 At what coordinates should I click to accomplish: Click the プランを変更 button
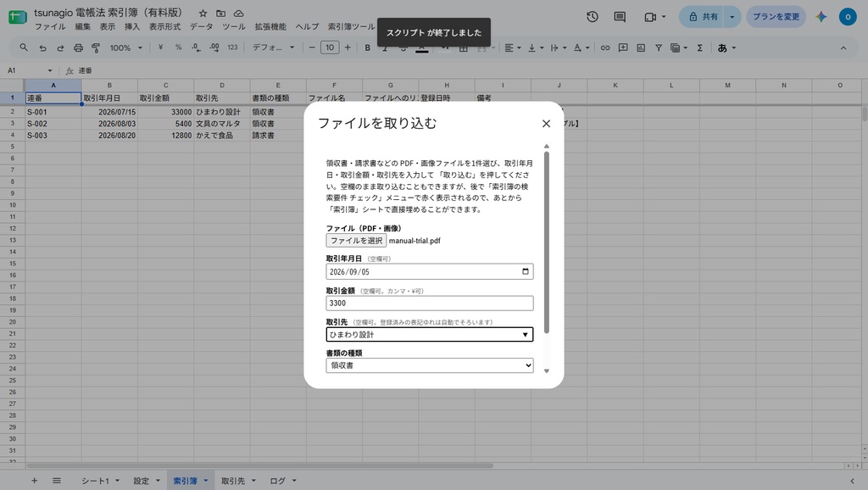click(776, 17)
